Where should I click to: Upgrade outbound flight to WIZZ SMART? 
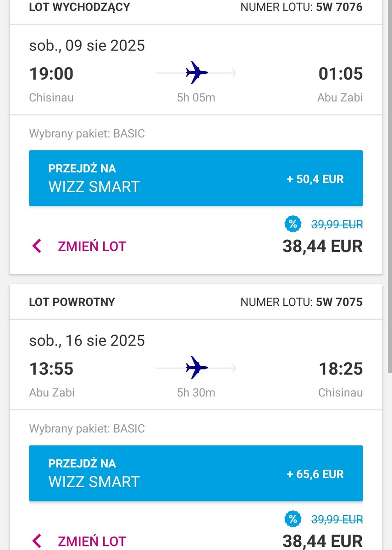pos(196,178)
